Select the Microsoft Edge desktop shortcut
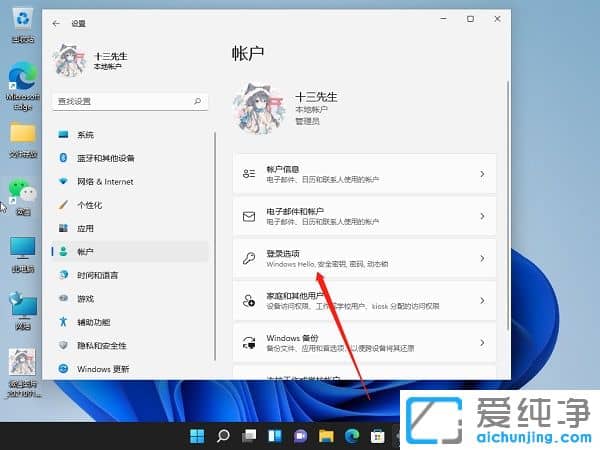The width and height of the screenshot is (600, 450). tap(23, 87)
